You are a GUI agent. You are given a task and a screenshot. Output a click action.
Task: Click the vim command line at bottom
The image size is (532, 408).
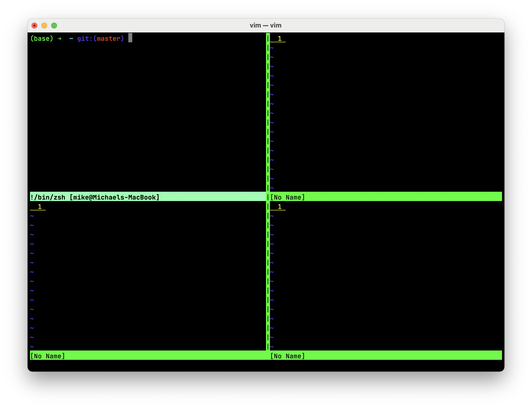tap(266, 365)
